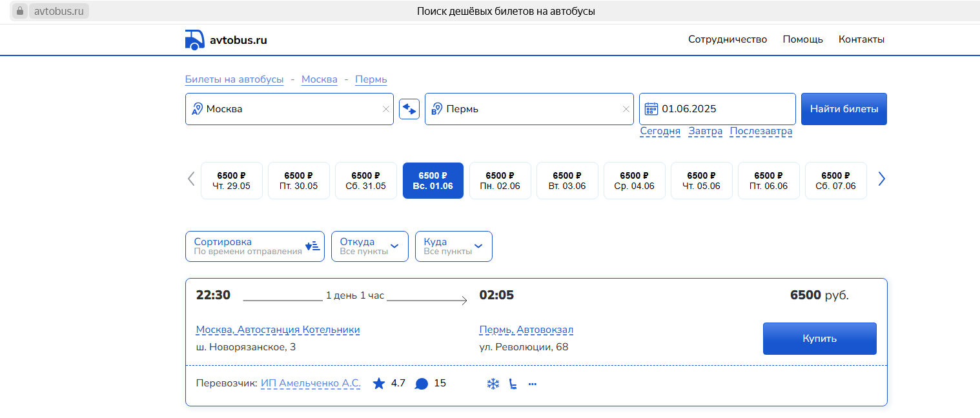Clear the Москва departure field
Viewport: 980px width, 418px height.
pyautogui.click(x=386, y=109)
